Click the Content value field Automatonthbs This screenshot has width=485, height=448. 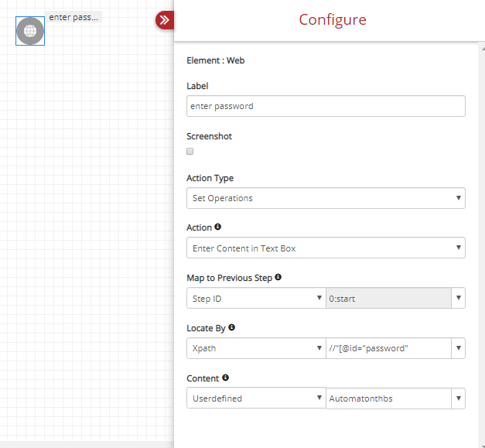click(388, 398)
